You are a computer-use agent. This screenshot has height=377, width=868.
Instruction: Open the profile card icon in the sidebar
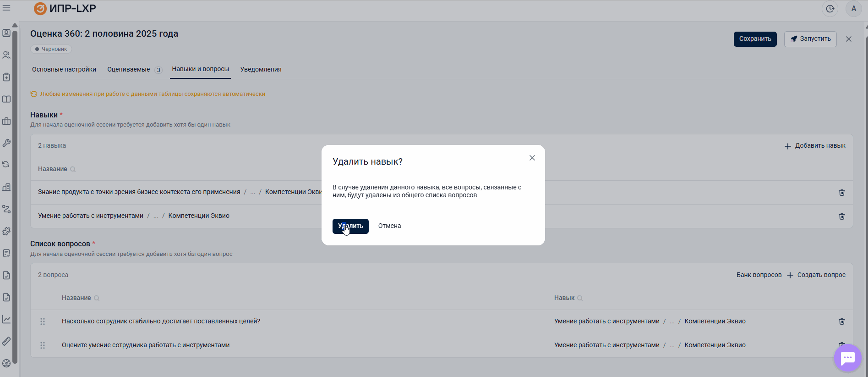[x=6, y=33]
